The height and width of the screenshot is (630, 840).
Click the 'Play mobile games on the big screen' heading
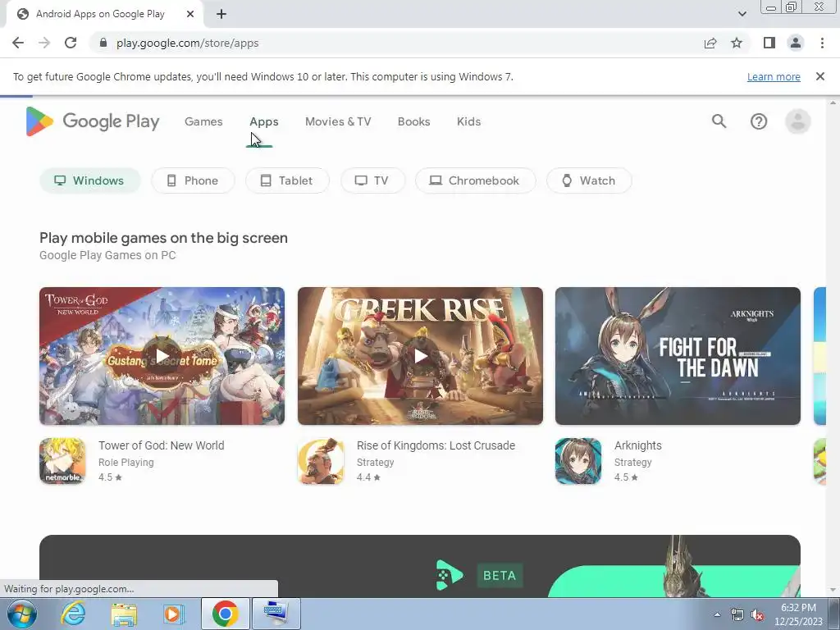pos(163,238)
